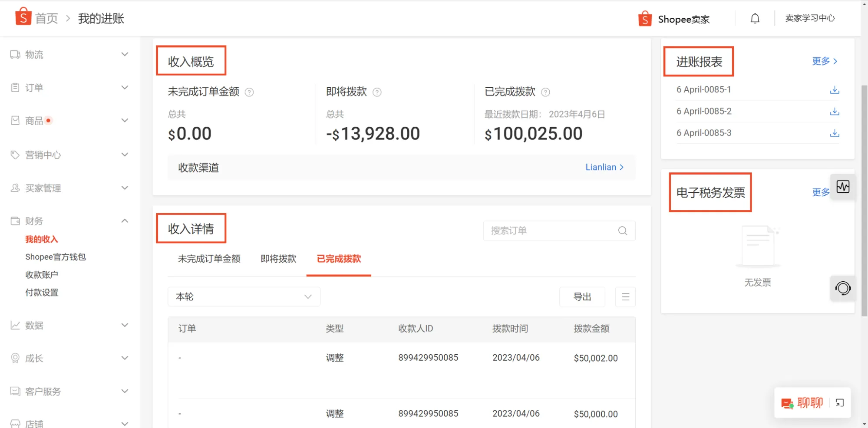Click the notification bell icon
Viewport: 868px width, 428px height.
tap(754, 18)
